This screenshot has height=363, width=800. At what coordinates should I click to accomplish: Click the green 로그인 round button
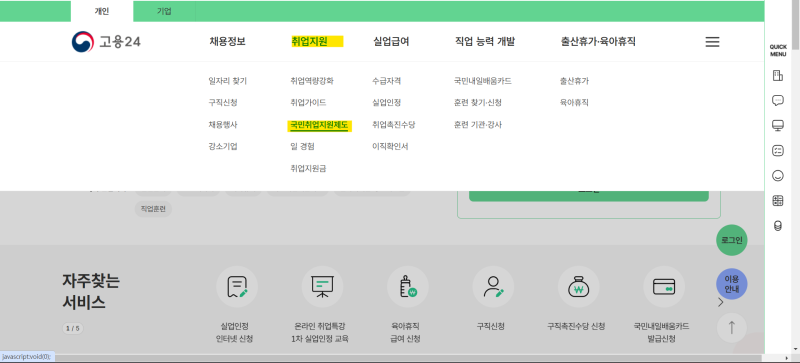(732, 240)
